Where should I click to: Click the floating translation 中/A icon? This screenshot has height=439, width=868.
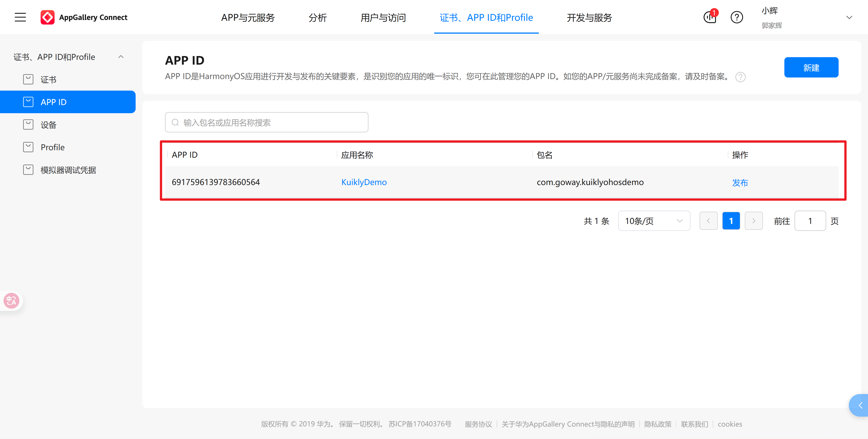coord(11,300)
